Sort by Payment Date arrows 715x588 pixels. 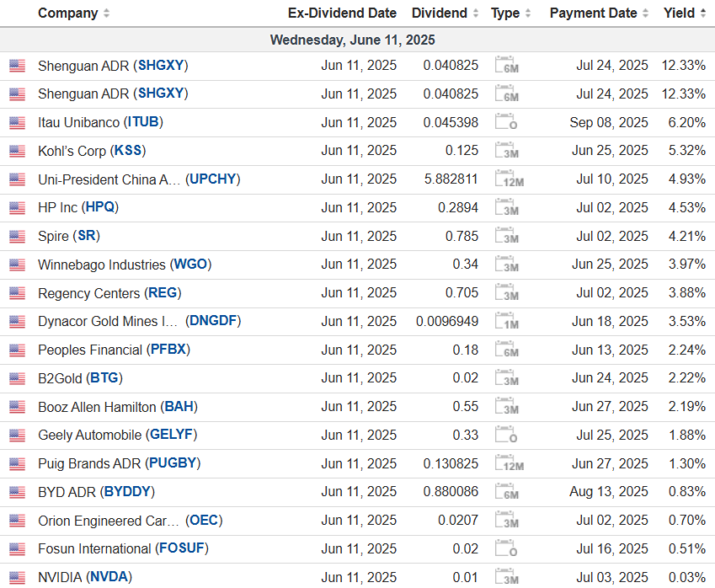click(x=645, y=13)
